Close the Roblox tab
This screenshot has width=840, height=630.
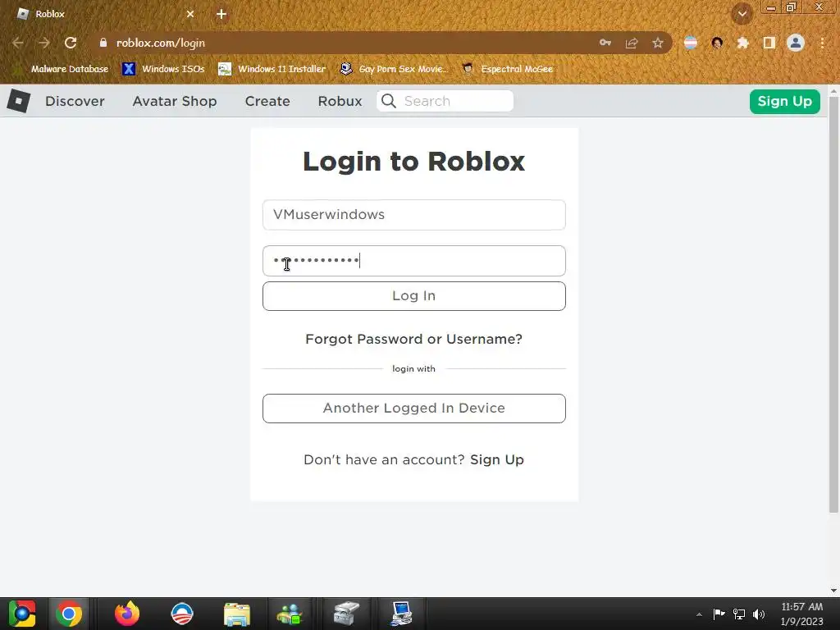coord(190,14)
